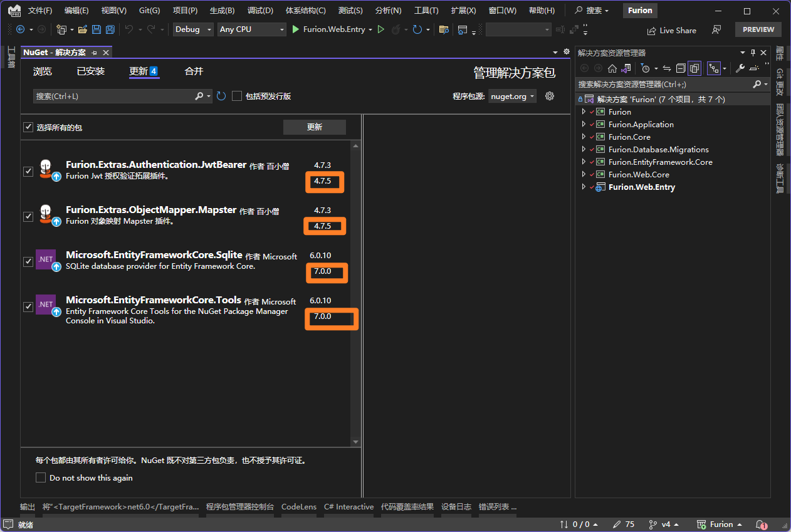Click the Live Share button
The image size is (791, 532).
[x=671, y=30]
